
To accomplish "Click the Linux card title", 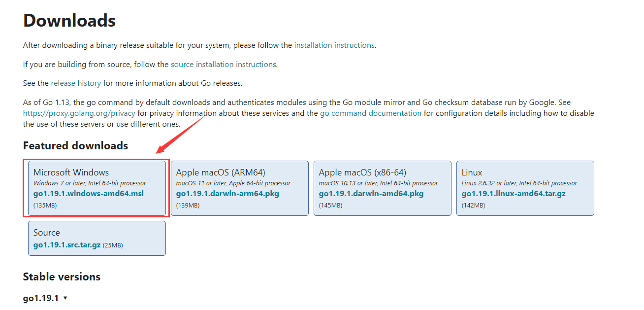I will pyautogui.click(x=472, y=172).
